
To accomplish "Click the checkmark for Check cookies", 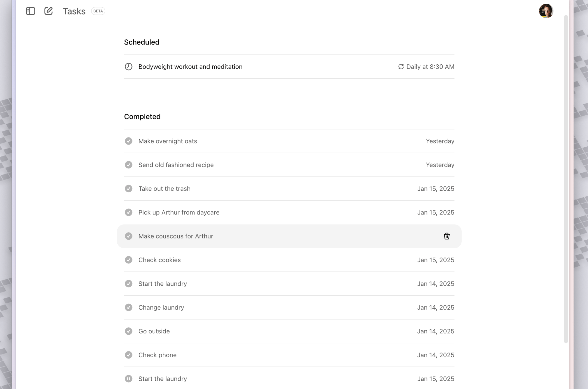I will (128, 260).
